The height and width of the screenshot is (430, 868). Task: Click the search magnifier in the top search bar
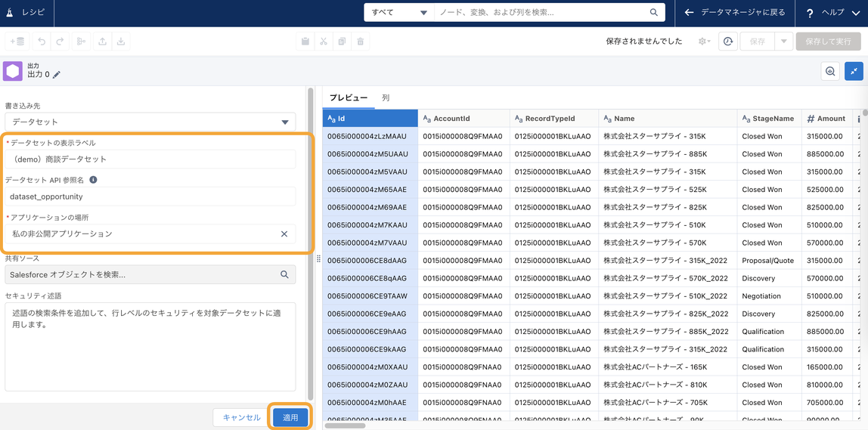coord(654,12)
